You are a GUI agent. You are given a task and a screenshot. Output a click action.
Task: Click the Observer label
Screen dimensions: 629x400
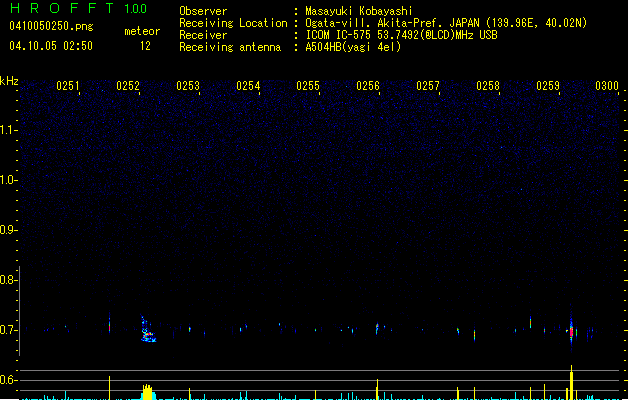click(x=203, y=11)
